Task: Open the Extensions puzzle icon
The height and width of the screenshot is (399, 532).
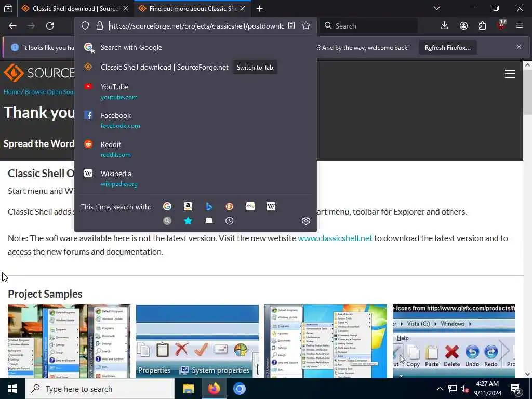Action: coord(482,26)
